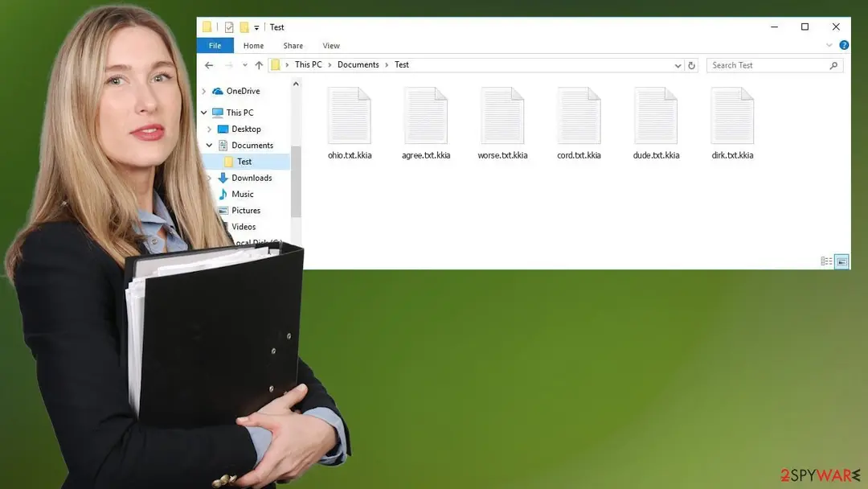This screenshot has height=489, width=868.
Task: Click Test in address breadcrumb
Action: [402, 65]
